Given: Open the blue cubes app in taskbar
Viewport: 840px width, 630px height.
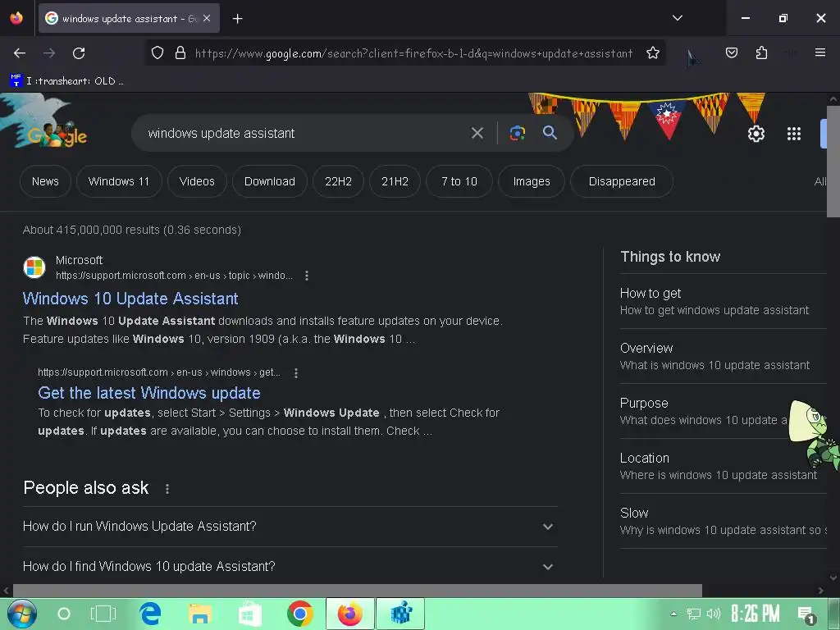Looking at the screenshot, I should pos(400,614).
